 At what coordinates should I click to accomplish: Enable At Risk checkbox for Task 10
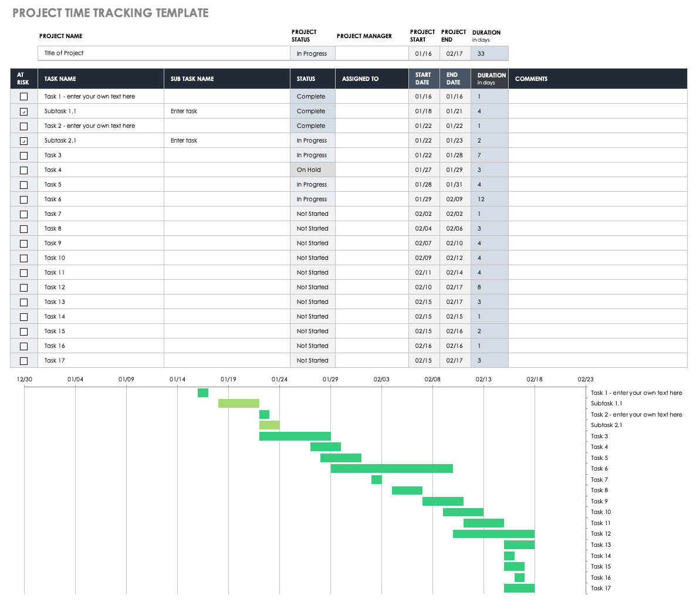click(24, 258)
